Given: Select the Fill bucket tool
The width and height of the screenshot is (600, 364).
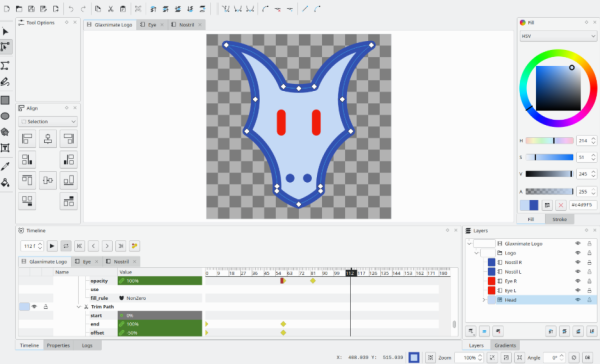Looking at the screenshot, I should click(x=5, y=182).
